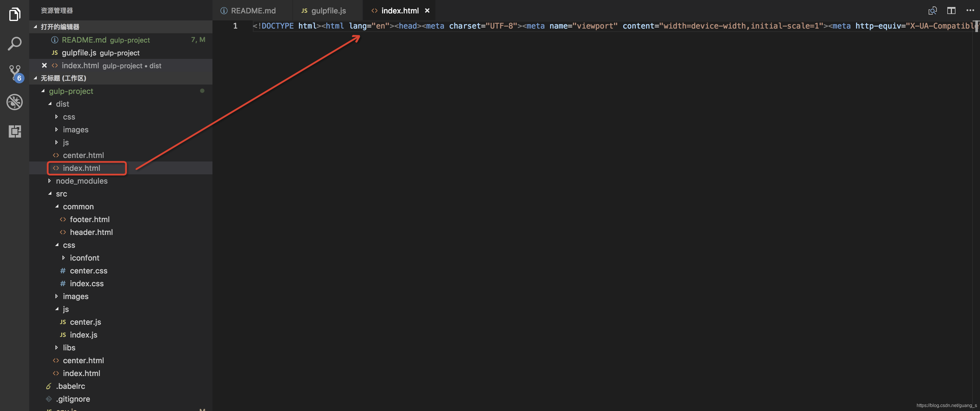Open the Search view in activity bar

(x=15, y=44)
